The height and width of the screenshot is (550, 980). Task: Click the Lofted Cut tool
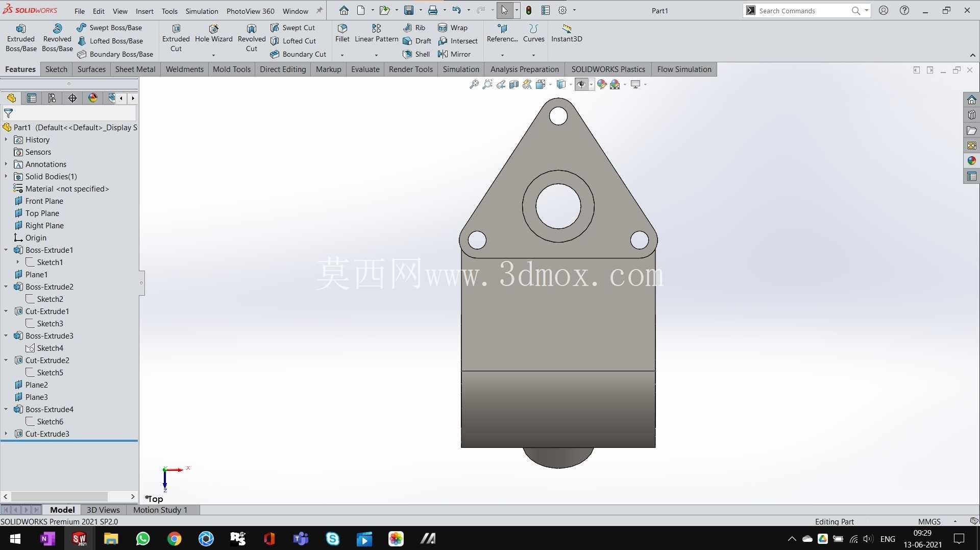293,41
